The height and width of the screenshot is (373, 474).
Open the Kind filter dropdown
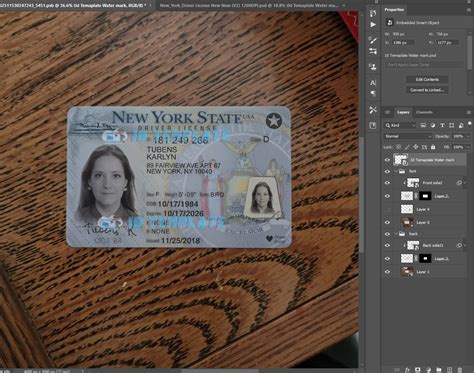[x=400, y=125]
